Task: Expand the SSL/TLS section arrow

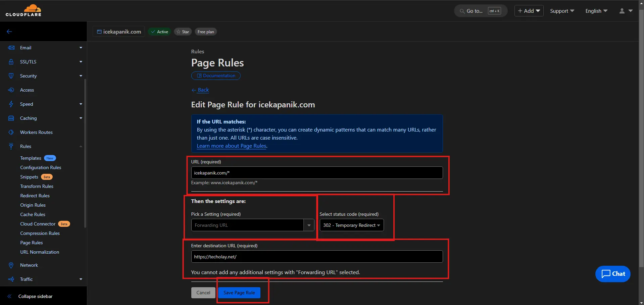Action: [x=81, y=62]
